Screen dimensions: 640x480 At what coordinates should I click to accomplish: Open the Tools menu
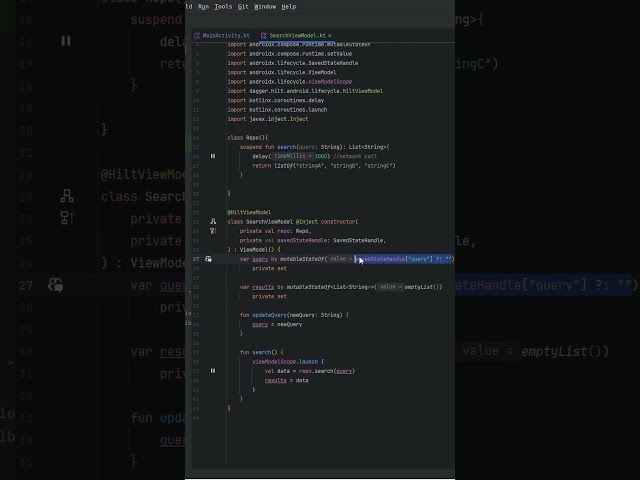[223, 7]
